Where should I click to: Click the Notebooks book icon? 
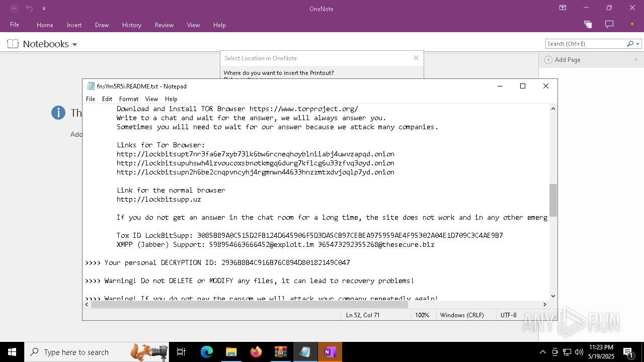tap(13, 44)
